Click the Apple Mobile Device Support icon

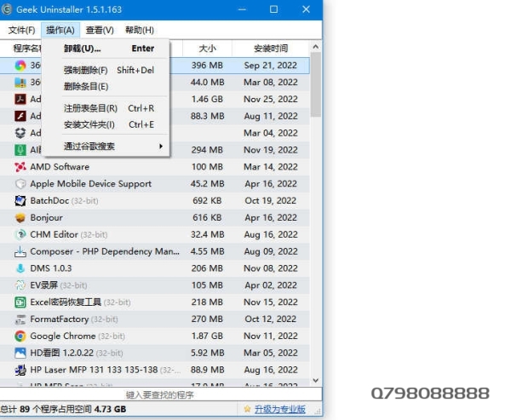coord(20,184)
